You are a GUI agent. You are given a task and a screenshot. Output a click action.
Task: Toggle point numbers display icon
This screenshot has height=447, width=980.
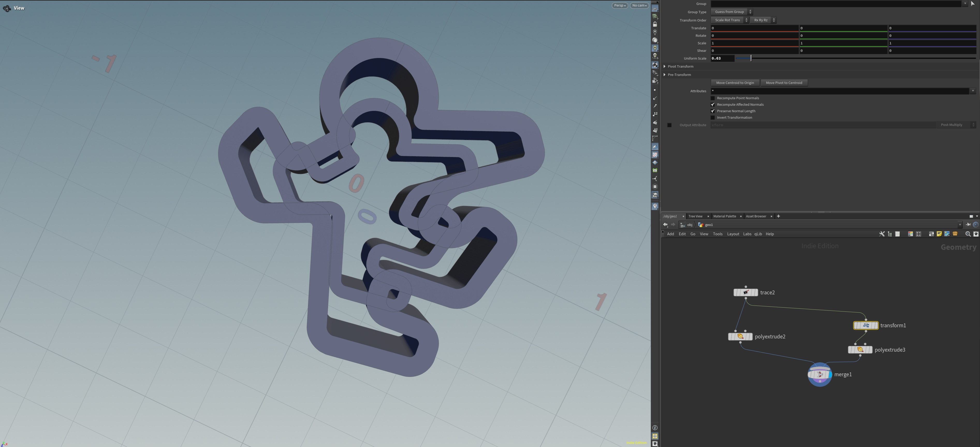[655, 114]
